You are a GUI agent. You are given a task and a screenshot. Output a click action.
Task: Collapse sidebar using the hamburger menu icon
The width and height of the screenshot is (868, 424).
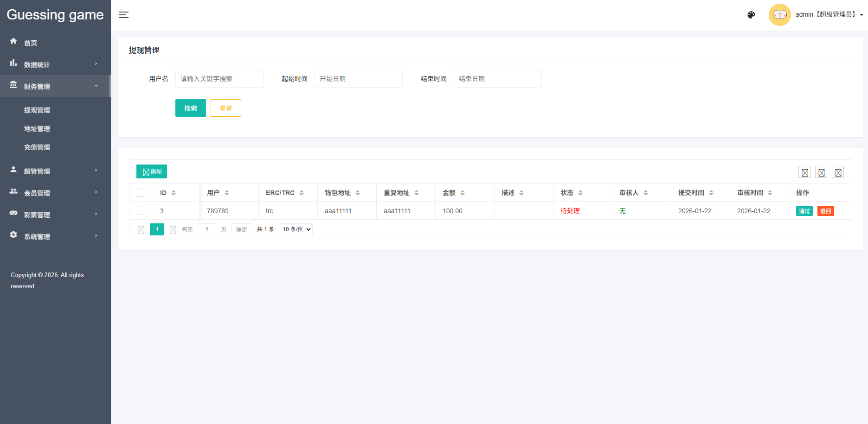(124, 15)
